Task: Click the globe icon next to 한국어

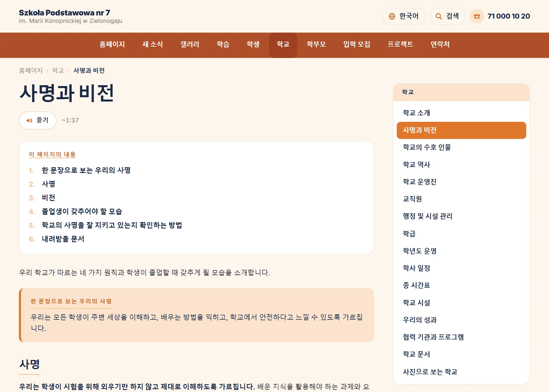Action: 392,16
